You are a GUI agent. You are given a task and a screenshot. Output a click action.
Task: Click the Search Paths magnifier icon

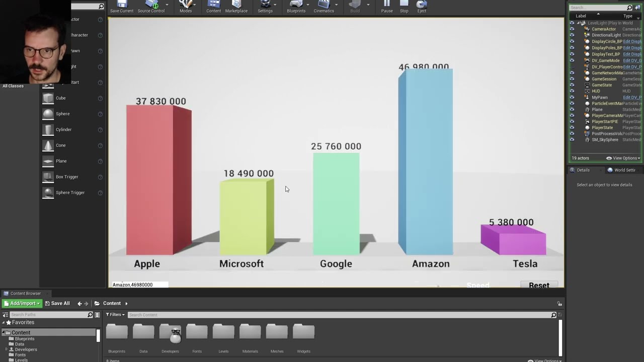[x=90, y=315]
